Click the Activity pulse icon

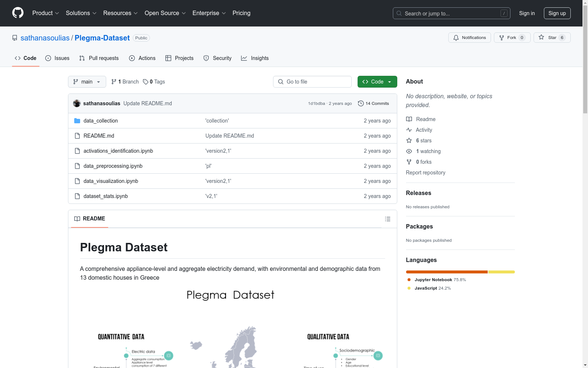409,130
